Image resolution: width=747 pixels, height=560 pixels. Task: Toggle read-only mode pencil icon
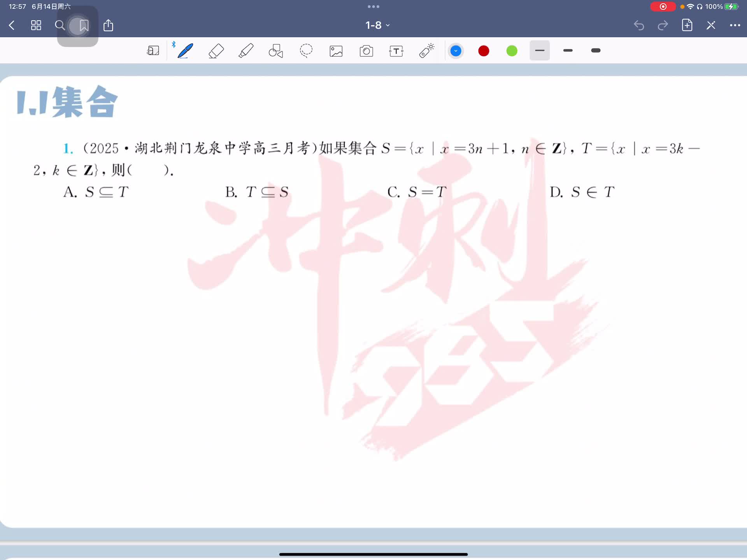click(x=711, y=26)
